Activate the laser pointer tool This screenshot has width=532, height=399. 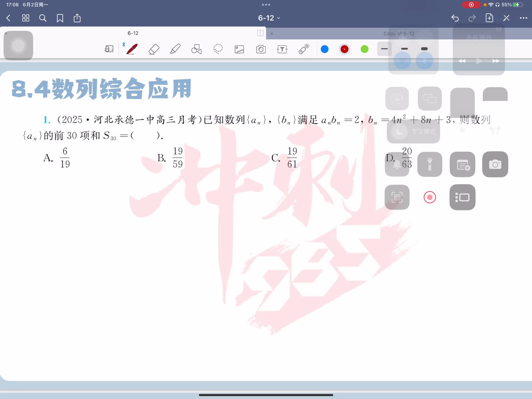pos(304,49)
